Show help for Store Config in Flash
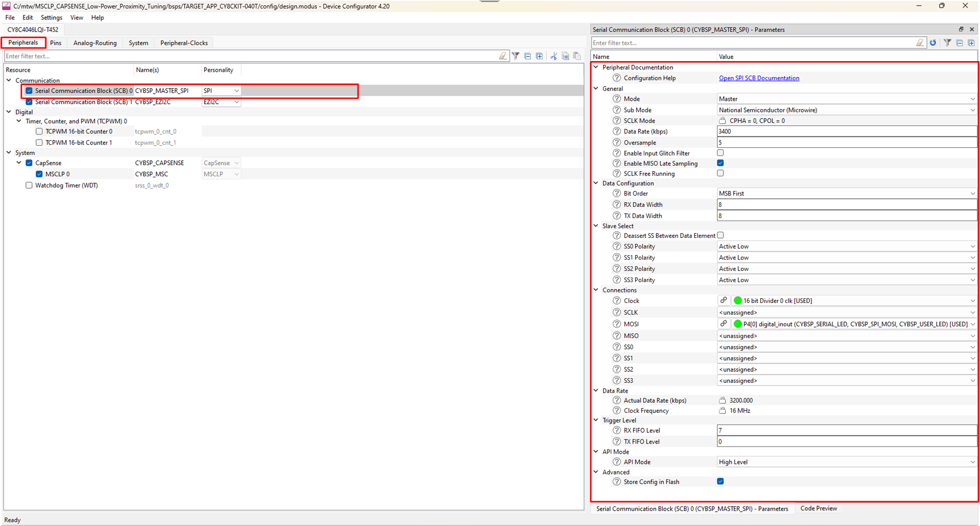The height and width of the screenshot is (526, 980). click(x=617, y=482)
